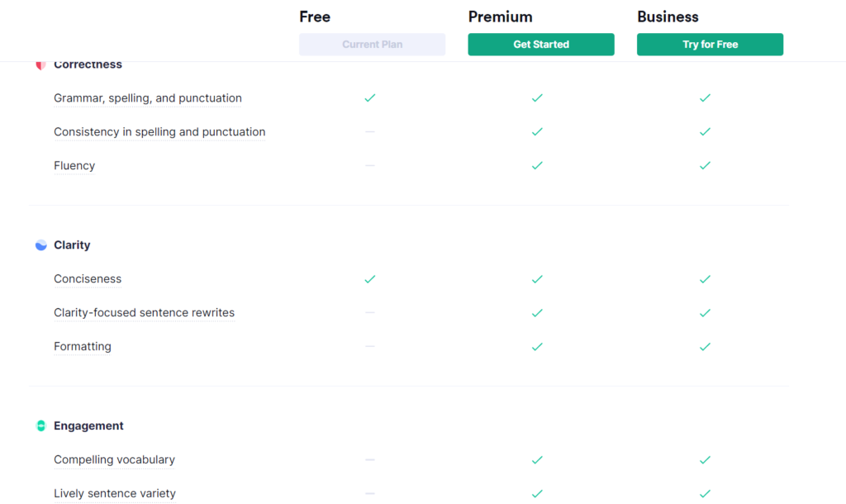Image resolution: width=846 pixels, height=504 pixels.
Task: Click the Compelling vocabulary feature label
Action: point(114,459)
